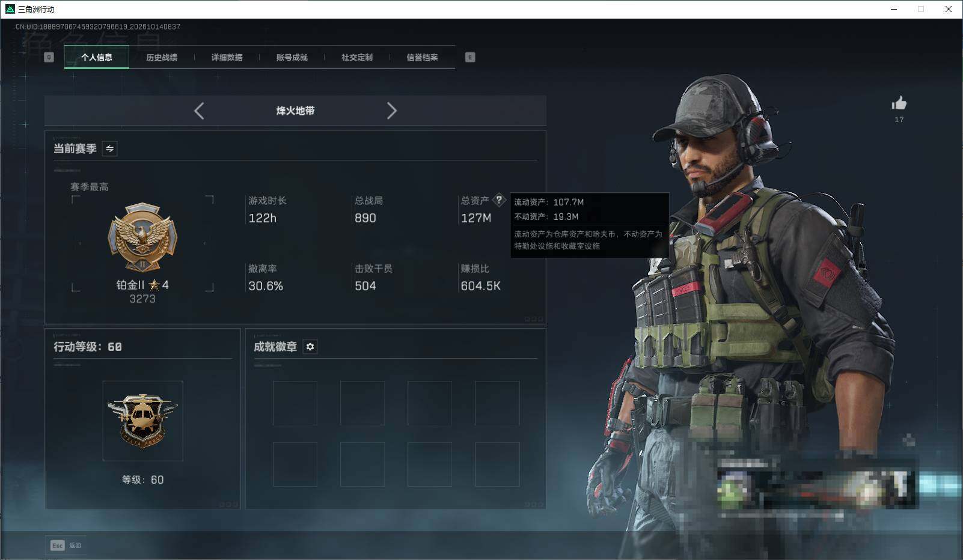Click the level 60 helicopter badge
963x560 pixels.
point(142,421)
